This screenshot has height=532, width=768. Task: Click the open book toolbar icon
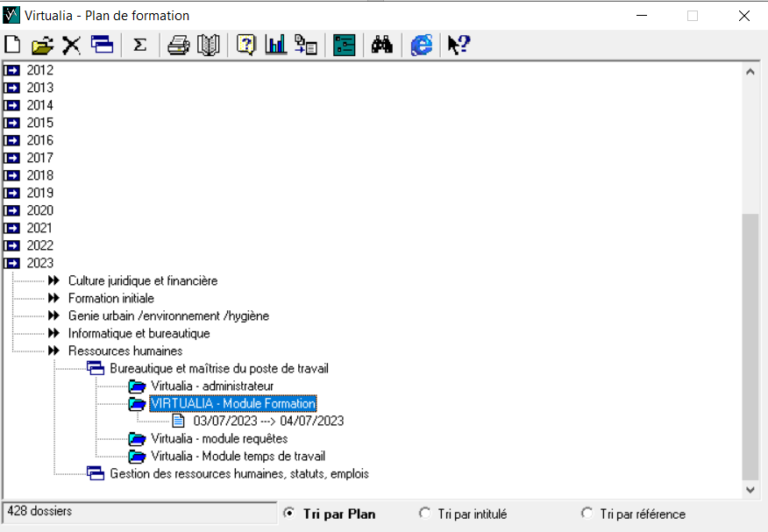[x=208, y=46]
